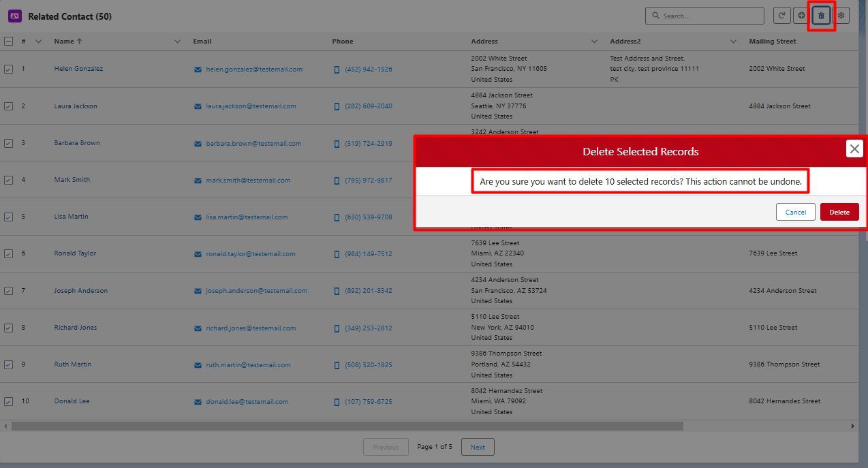This screenshot has width=868, height=468.
Task: Click phone number (508) 520-1825
Action: 369,365
